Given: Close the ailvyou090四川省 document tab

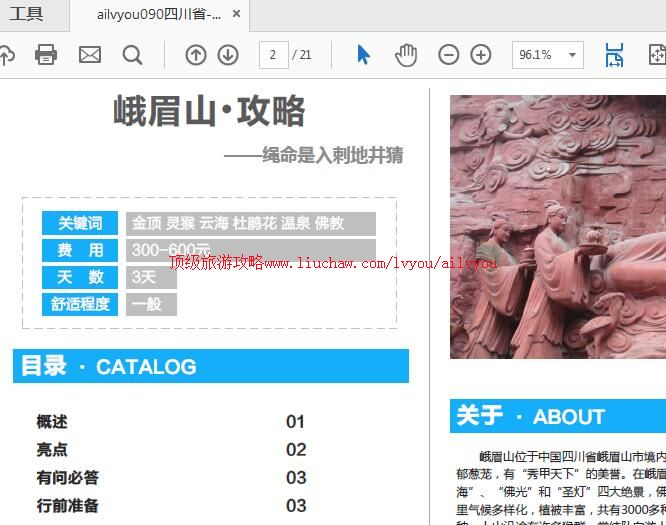Looking at the screenshot, I should click(236, 14).
